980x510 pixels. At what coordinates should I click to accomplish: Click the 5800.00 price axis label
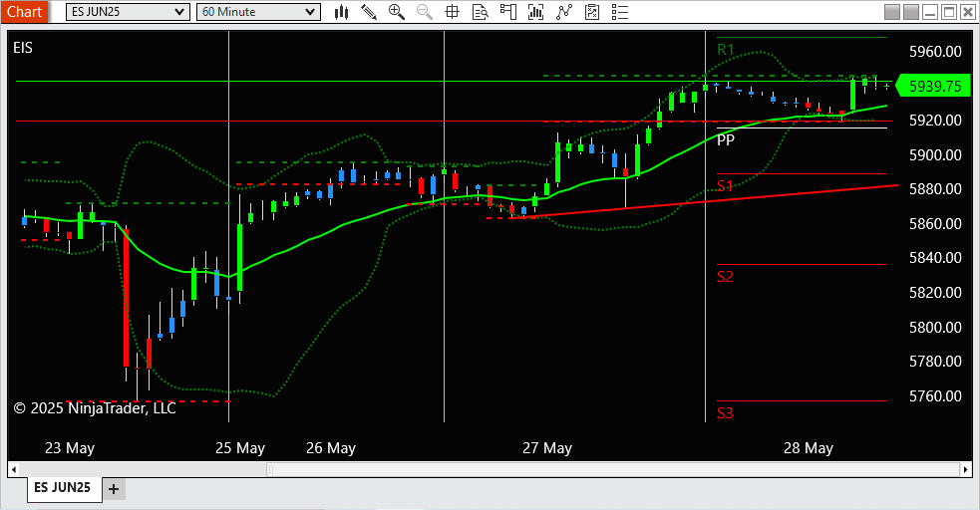[935, 327]
